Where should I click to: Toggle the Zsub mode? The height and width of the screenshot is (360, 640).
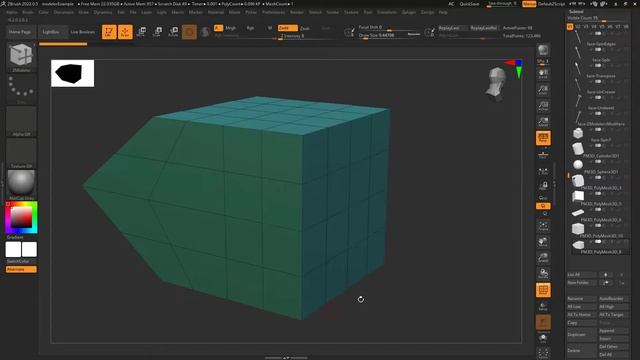pyautogui.click(x=305, y=28)
